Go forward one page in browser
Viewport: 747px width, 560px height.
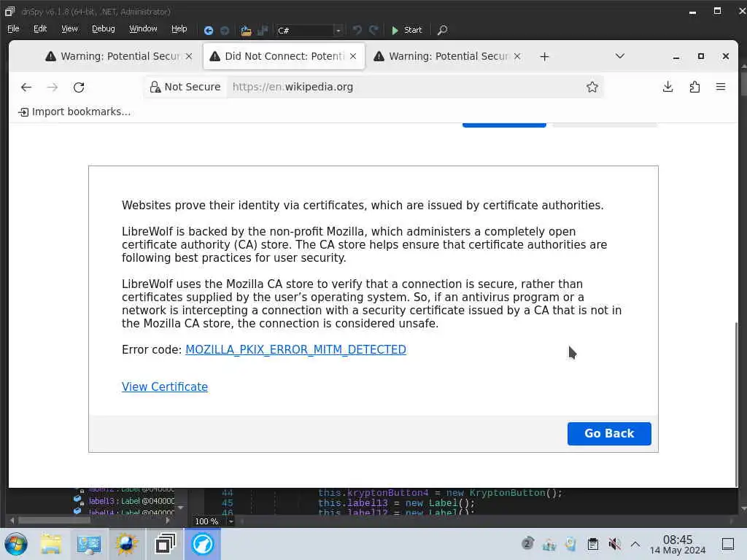(53, 87)
